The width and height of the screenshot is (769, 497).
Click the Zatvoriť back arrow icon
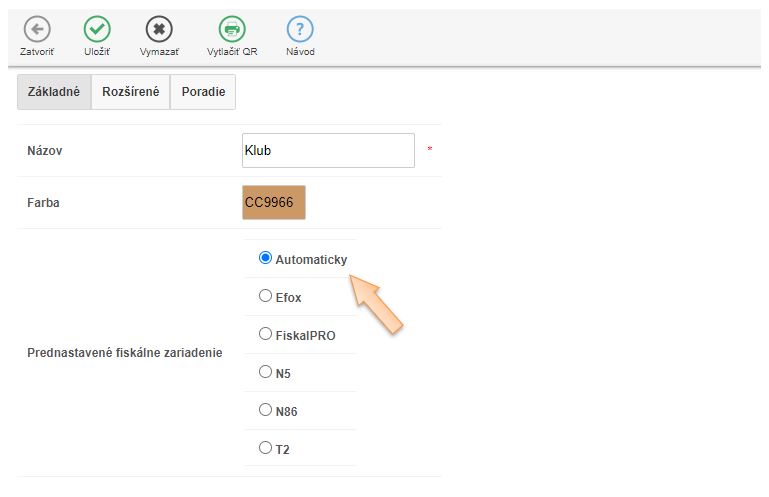37,29
